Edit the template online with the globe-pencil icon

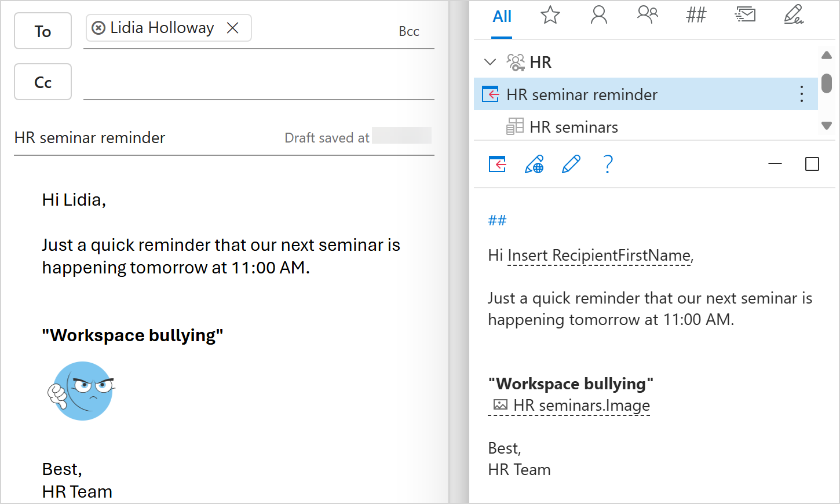[x=534, y=165]
